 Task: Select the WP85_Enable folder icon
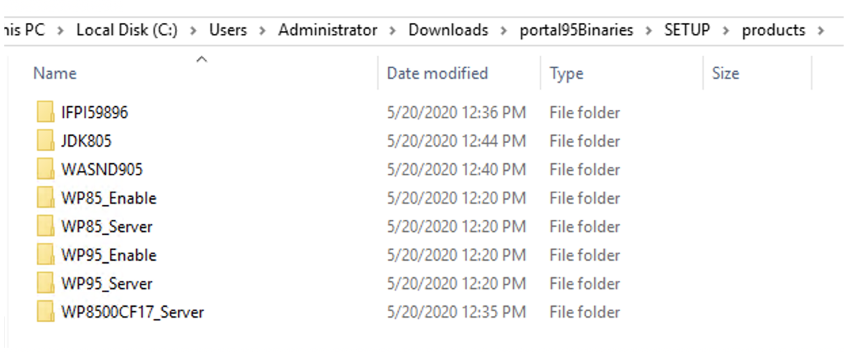coord(45,198)
